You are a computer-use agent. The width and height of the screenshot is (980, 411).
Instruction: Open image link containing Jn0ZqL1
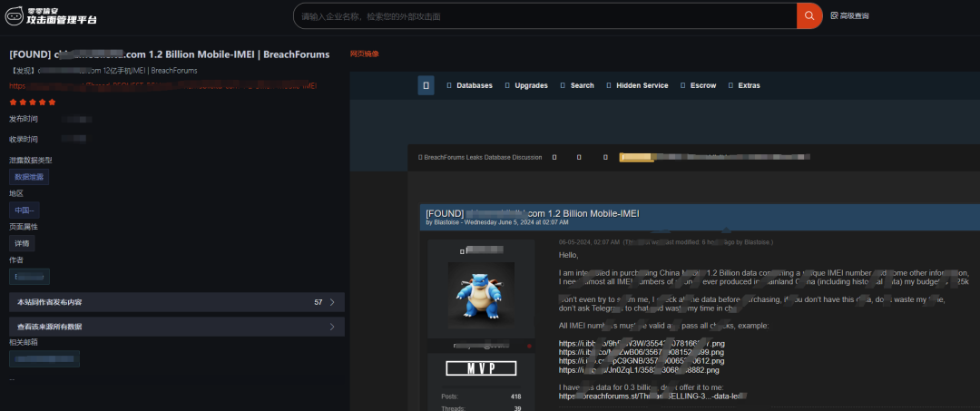coord(639,370)
